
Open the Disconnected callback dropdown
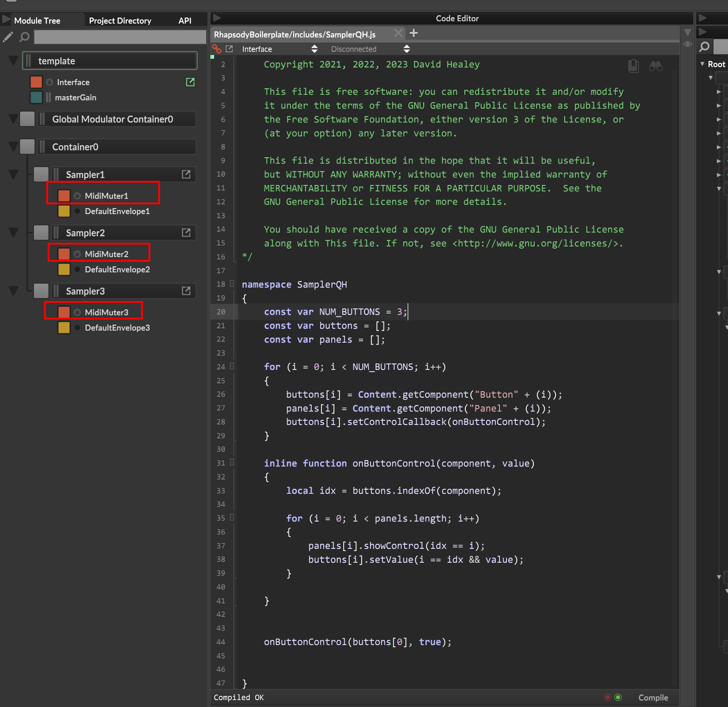click(x=370, y=49)
